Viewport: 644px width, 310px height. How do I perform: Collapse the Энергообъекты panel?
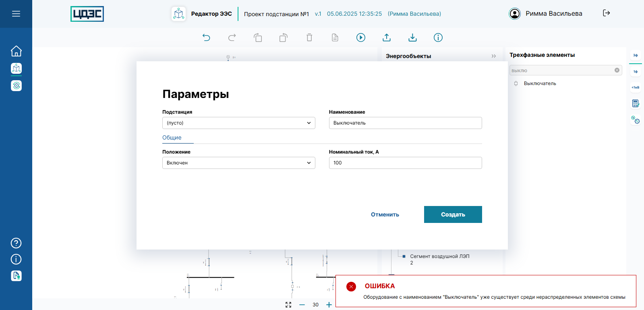pos(493,56)
